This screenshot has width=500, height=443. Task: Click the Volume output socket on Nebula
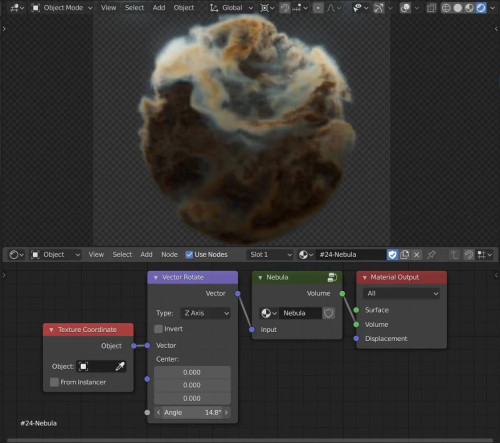pos(342,294)
